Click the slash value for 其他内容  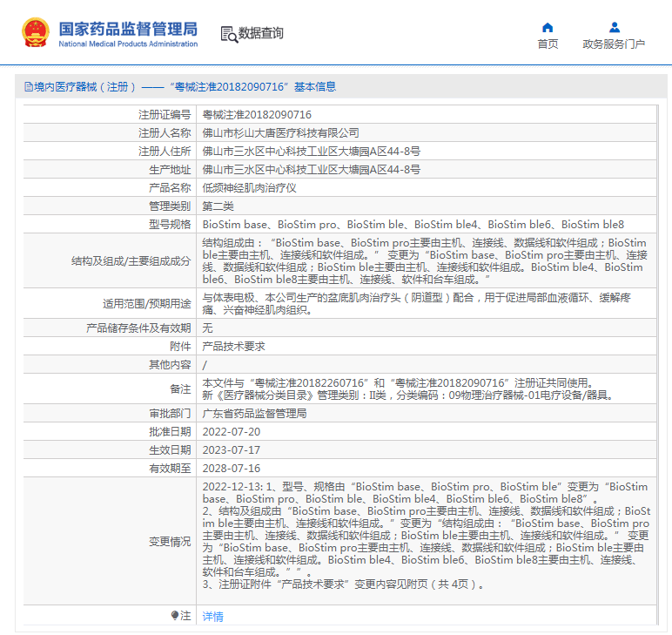tap(205, 365)
